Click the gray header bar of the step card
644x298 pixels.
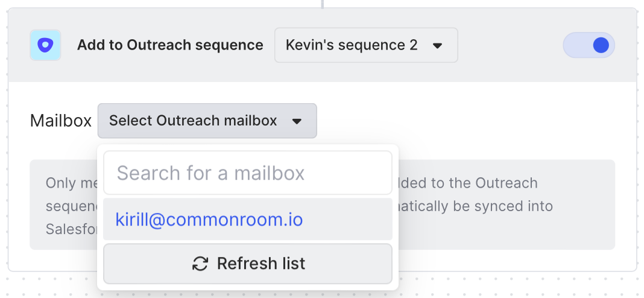[x=322, y=45]
